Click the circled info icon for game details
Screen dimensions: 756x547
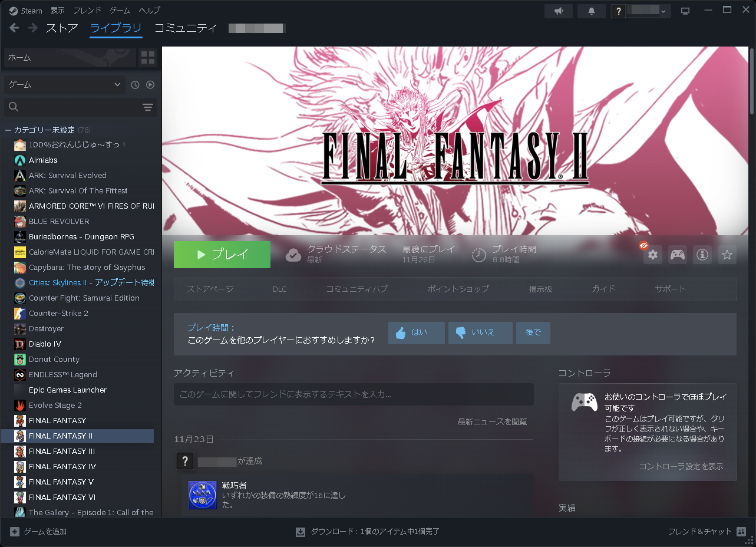click(x=702, y=255)
